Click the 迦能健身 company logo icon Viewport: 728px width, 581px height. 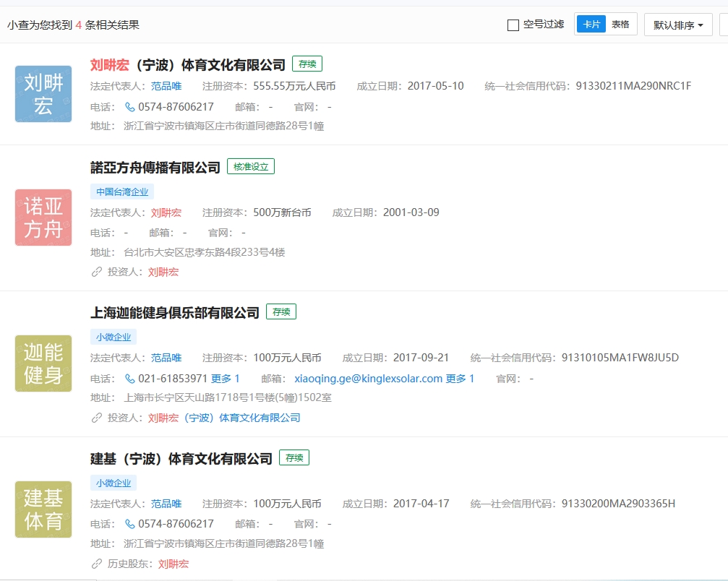tap(43, 363)
